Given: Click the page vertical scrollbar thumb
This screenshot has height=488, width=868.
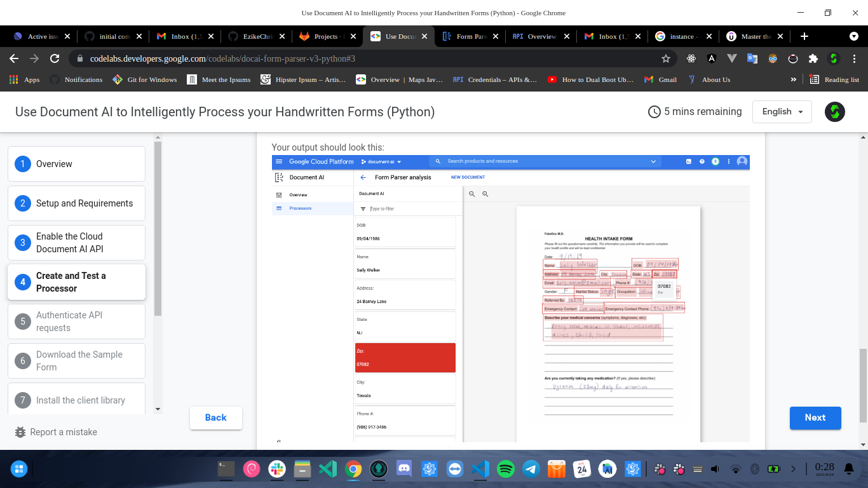Looking at the screenshot, I should tap(862, 386).
